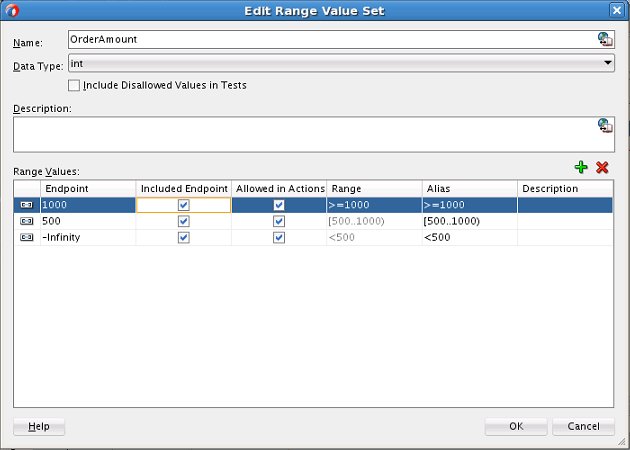Click the Oracle logo icon in the title bar

click(x=12, y=11)
